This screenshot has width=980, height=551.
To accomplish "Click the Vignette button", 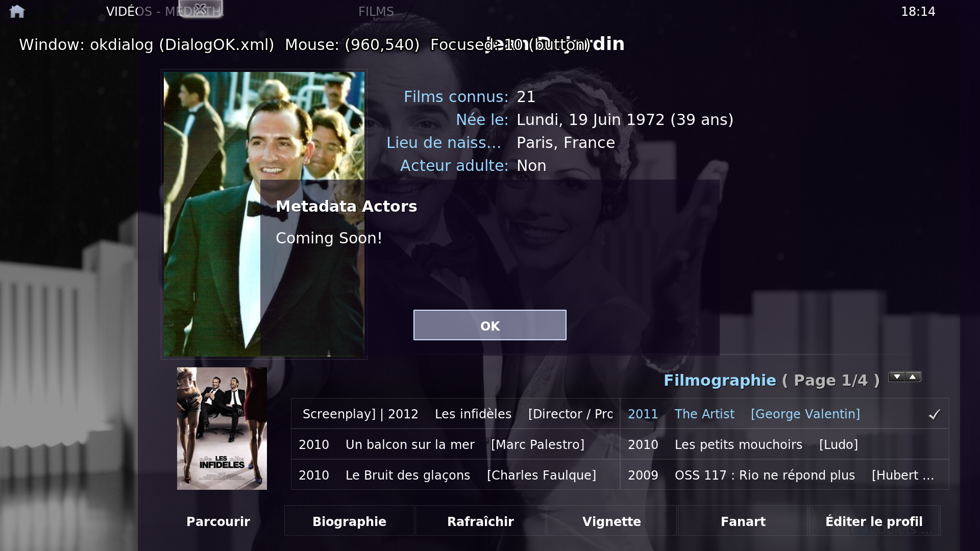I will 611,521.
